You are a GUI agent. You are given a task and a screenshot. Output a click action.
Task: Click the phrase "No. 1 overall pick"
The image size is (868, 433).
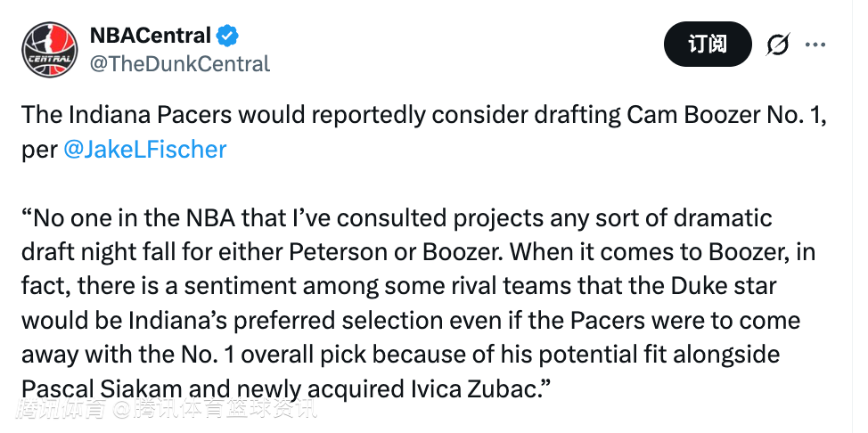click(257, 355)
